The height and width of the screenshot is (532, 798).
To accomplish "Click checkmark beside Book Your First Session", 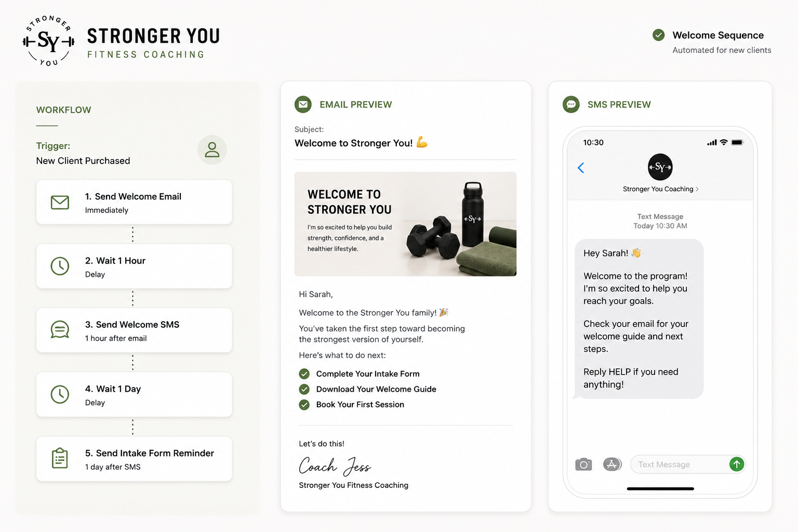I will (x=304, y=405).
